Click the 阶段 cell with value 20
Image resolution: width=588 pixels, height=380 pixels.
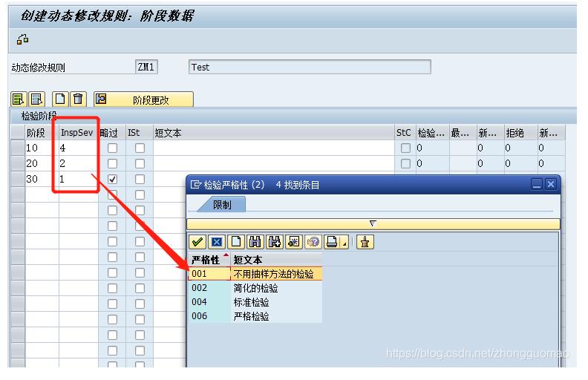tap(42, 163)
